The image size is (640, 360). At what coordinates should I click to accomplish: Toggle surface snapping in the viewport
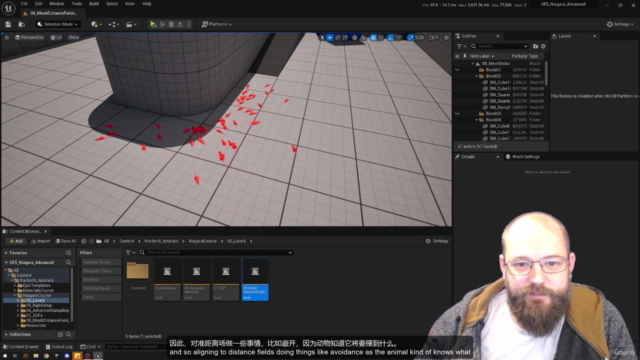click(363, 38)
